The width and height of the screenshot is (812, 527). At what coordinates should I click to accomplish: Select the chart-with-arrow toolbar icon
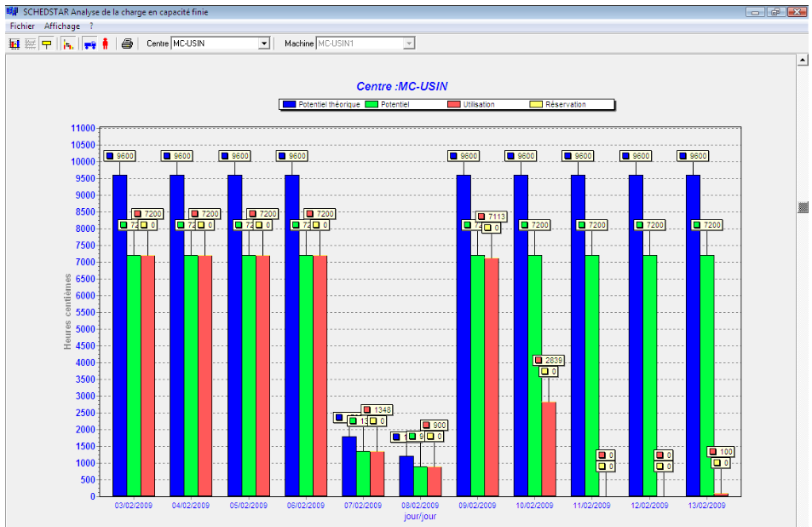(67, 43)
